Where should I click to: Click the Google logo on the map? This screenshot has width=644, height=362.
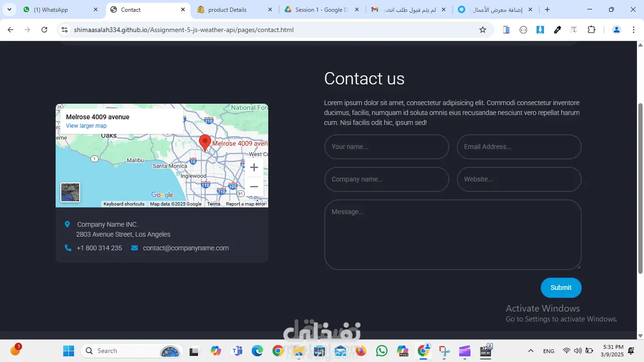coord(162,195)
